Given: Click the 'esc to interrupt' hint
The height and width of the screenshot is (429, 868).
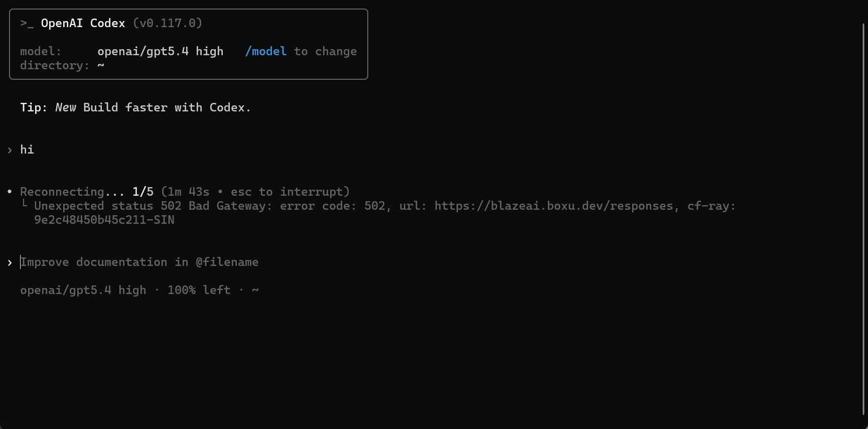Looking at the screenshot, I should pos(286,192).
